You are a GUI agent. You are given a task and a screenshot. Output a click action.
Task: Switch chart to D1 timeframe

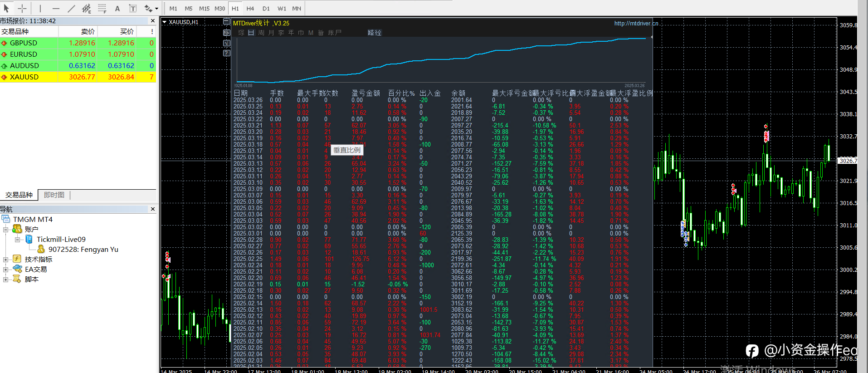(266, 8)
